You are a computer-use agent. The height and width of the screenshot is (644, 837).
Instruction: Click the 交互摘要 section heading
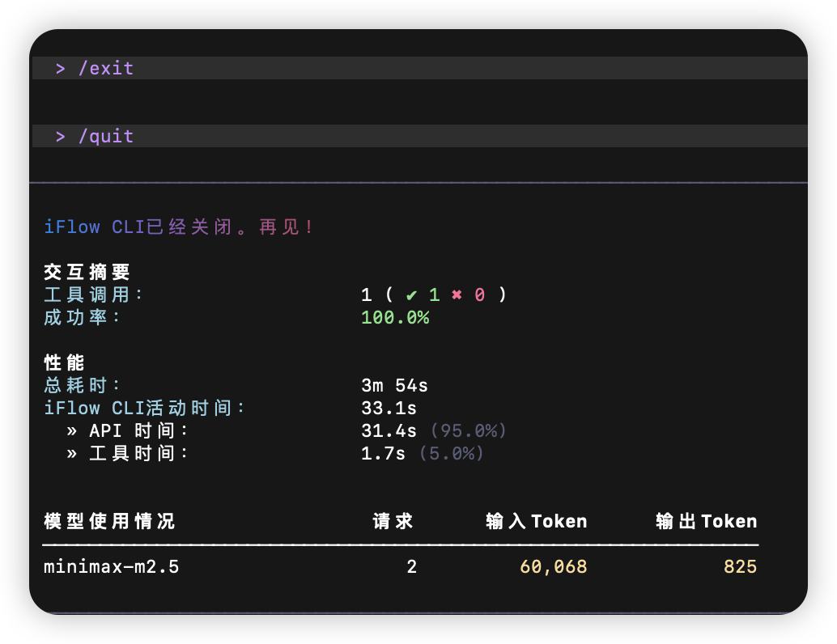coord(87,272)
